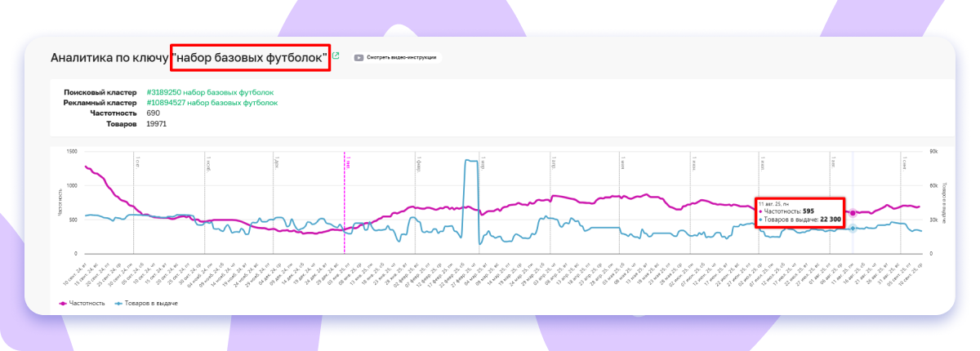Click the highlighted magenta data point on frequency line
This screenshot has height=351, width=980.
tap(853, 213)
